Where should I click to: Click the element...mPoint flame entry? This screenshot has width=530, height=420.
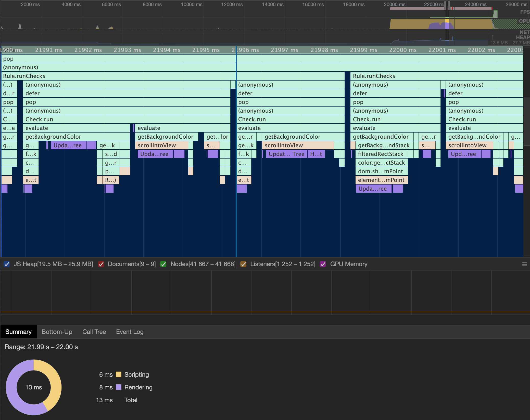point(381,180)
